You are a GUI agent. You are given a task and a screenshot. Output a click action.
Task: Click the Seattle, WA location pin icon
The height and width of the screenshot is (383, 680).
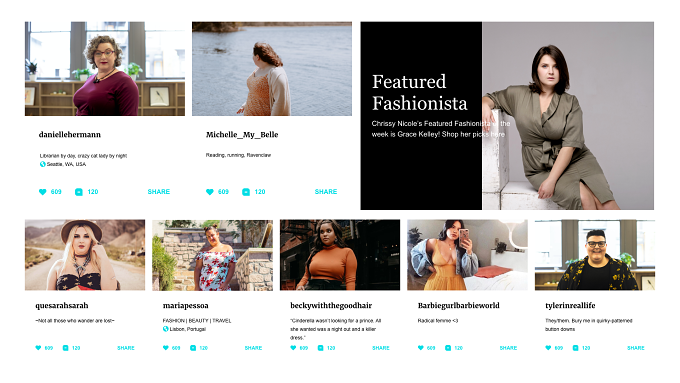coord(42,164)
